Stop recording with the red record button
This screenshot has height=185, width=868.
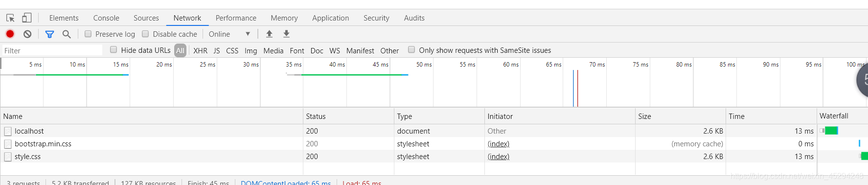(x=10, y=34)
